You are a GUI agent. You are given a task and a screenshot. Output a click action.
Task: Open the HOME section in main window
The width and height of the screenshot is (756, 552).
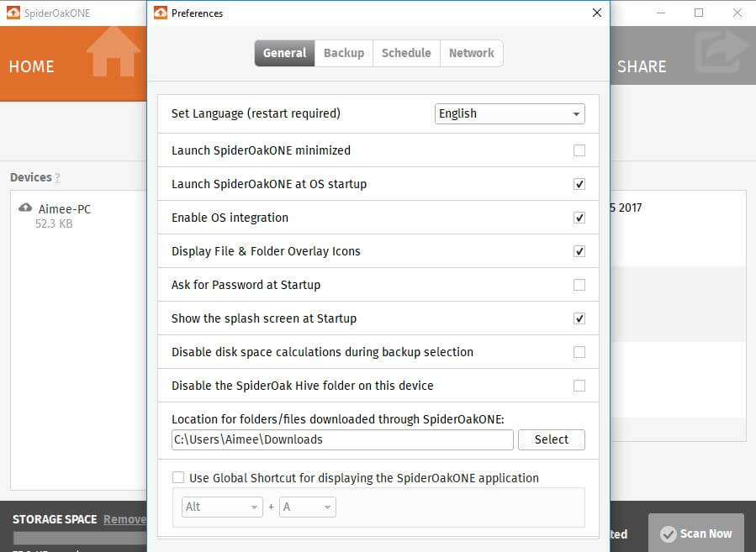pyautogui.click(x=73, y=64)
